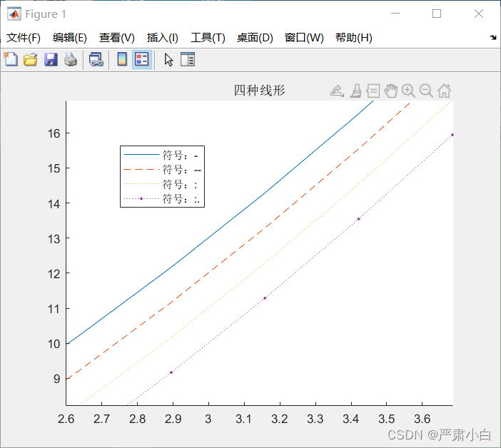Select the purple legend entry 符号：:.
Viewport: 501px width, 448px height.
click(181, 199)
